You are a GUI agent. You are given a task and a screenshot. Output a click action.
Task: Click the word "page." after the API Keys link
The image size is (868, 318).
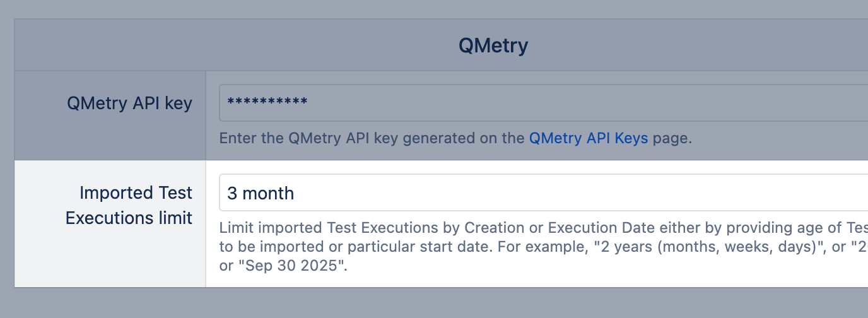click(672, 139)
